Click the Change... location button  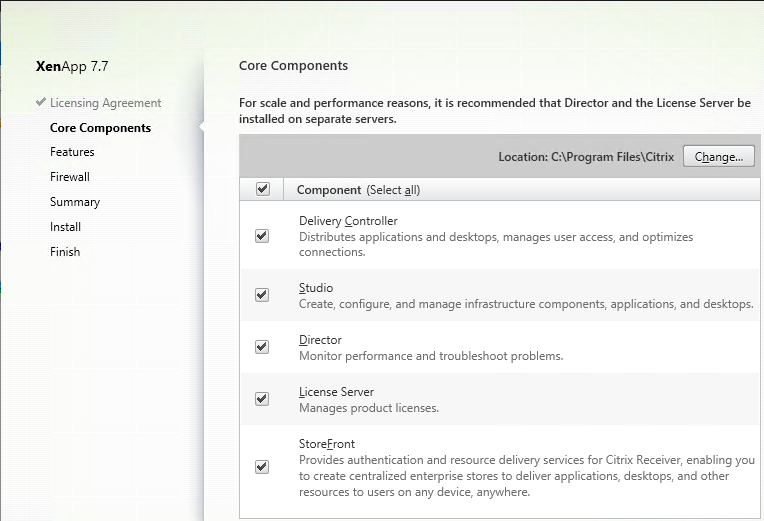[x=719, y=156]
